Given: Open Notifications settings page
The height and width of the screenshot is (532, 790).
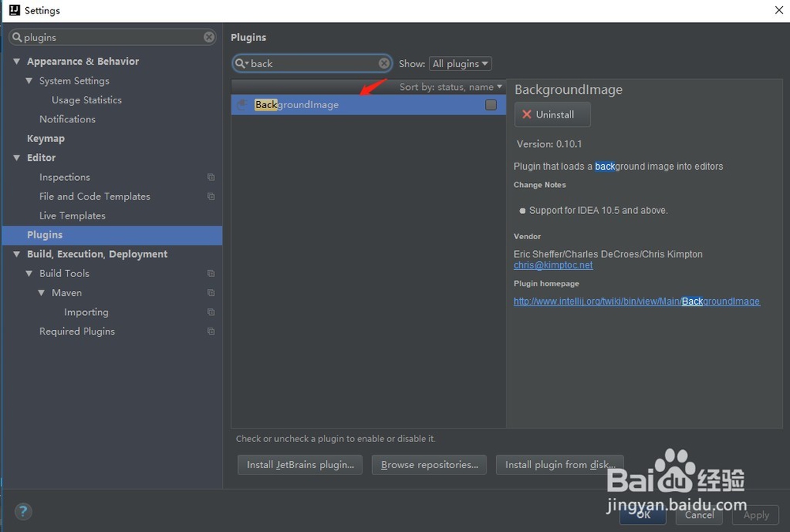Looking at the screenshot, I should pyautogui.click(x=67, y=119).
